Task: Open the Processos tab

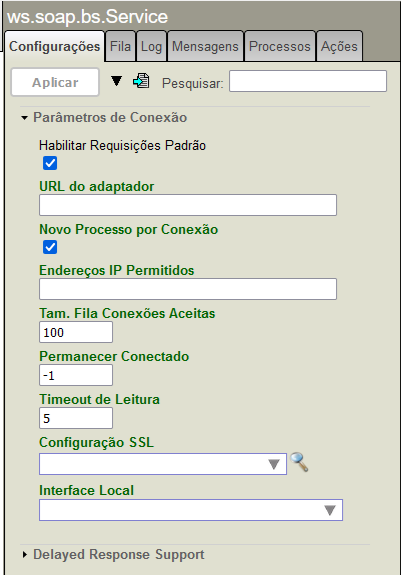Action: coord(280,47)
